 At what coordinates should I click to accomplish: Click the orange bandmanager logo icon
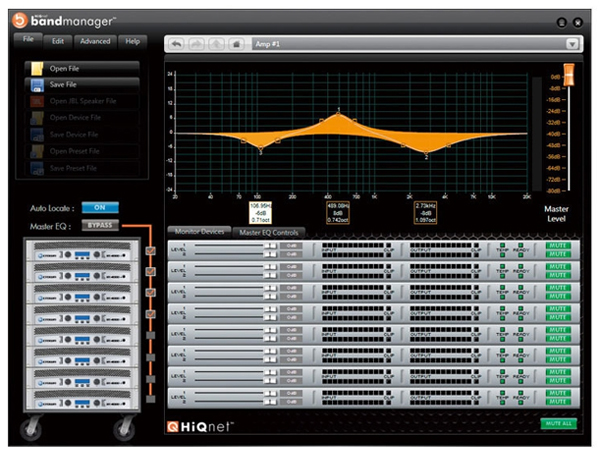pyautogui.click(x=20, y=20)
